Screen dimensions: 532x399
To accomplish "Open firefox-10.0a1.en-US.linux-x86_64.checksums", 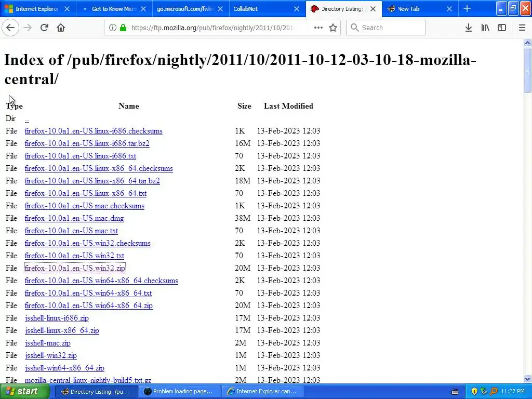I will pyautogui.click(x=99, y=168).
